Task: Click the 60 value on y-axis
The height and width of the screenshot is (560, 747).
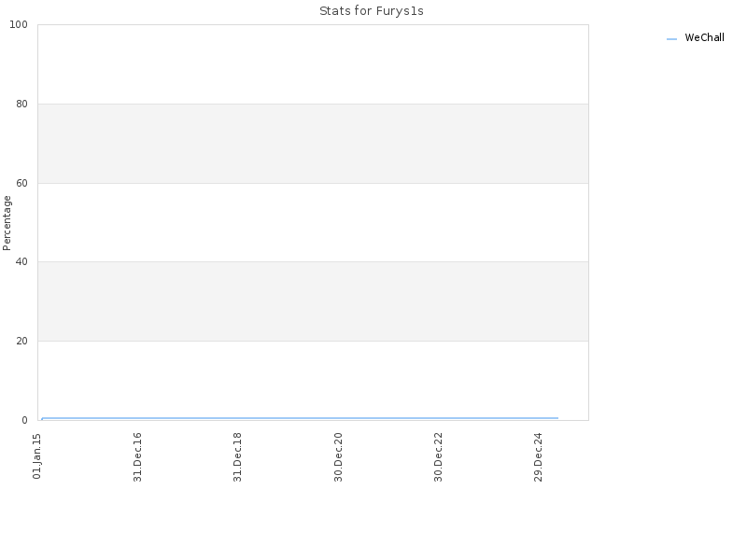Action: click(21, 183)
